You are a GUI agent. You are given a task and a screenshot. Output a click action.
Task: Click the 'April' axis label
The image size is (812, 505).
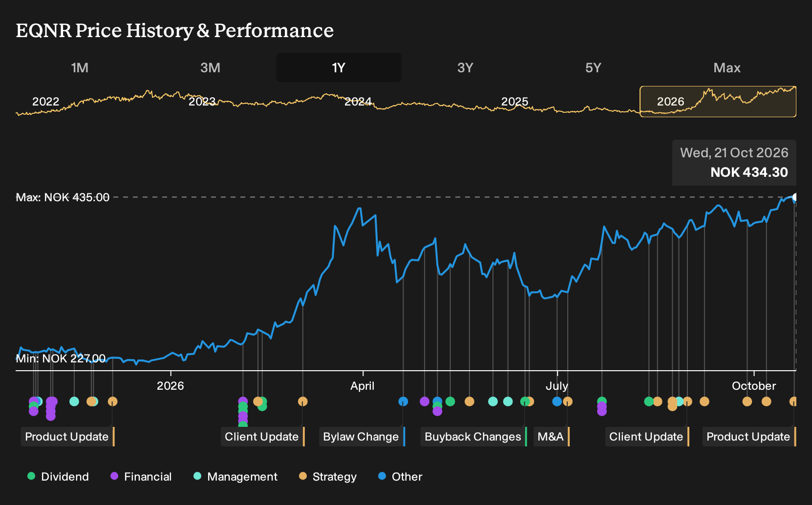tap(363, 386)
